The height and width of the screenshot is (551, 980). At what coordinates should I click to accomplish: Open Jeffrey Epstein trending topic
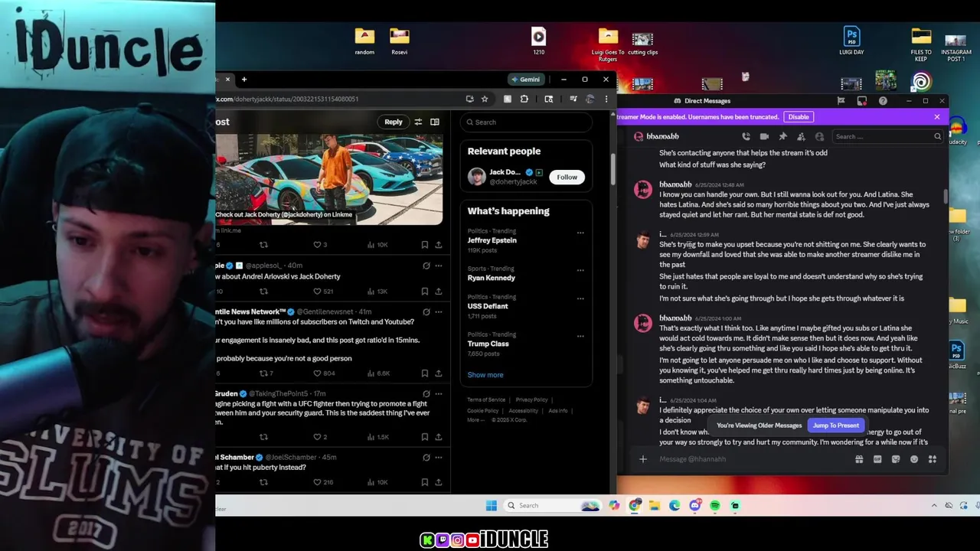[492, 240]
